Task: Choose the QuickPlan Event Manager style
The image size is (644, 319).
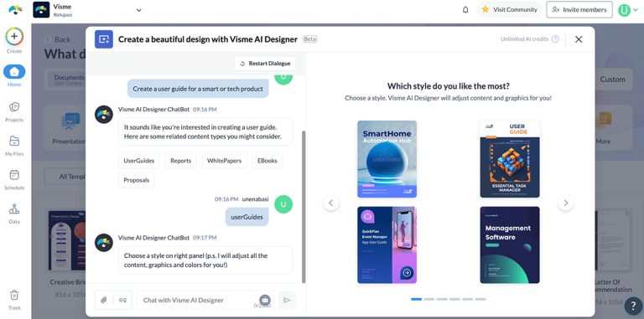Action: click(387, 244)
